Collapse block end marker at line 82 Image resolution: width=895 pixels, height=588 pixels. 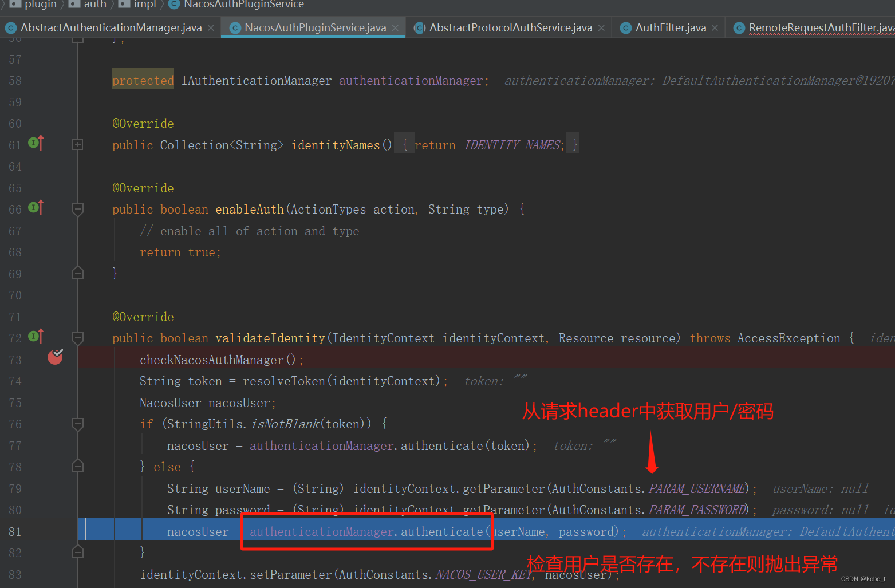tap(78, 552)
